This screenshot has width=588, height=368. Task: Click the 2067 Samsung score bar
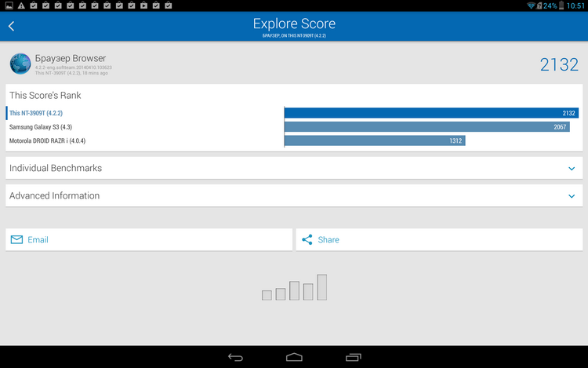click(x=427, y=127)
